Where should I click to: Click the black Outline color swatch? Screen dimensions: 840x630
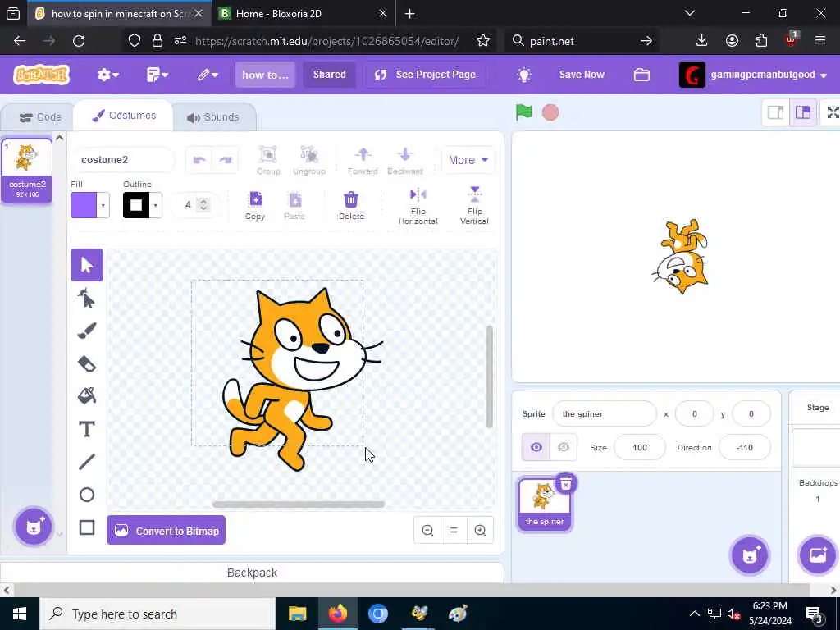point(136,205)
